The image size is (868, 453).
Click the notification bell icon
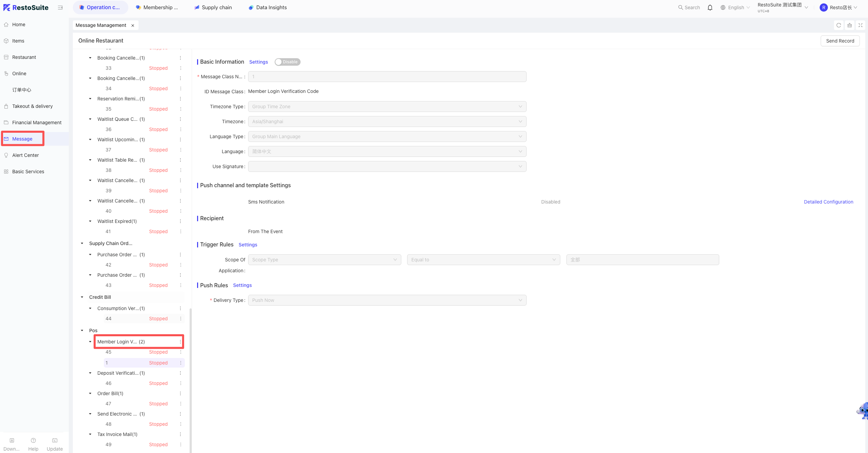coord(710,7)
